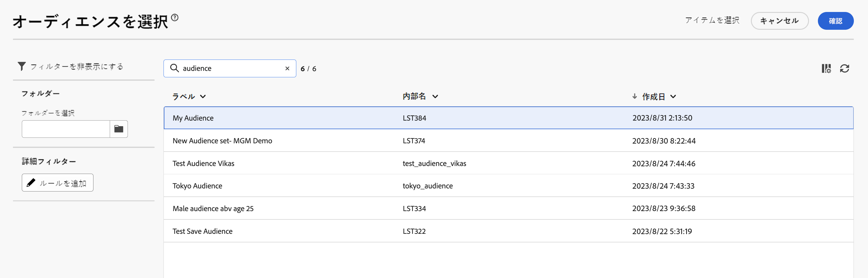Clear the audience search text
Viewport: 868px width, 278px height.
click(287, 68)
